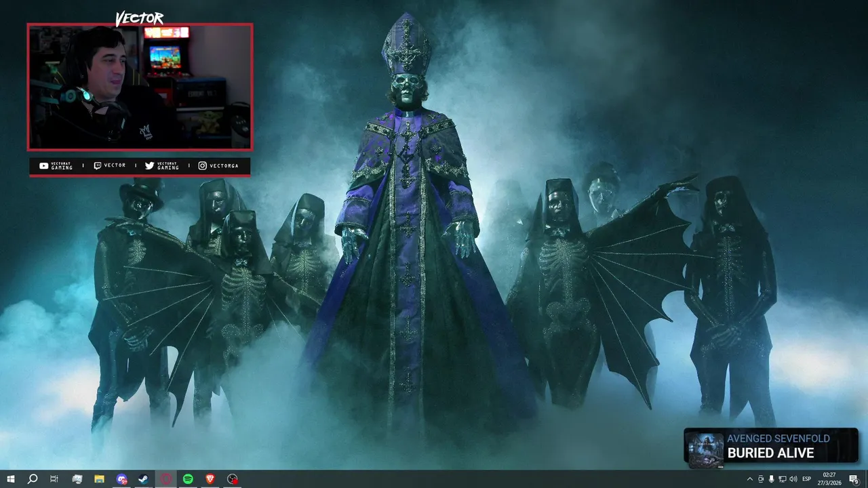Click the "VECTOR" logo above the webcam
This screenshot has height=488, width=868.
139,18
